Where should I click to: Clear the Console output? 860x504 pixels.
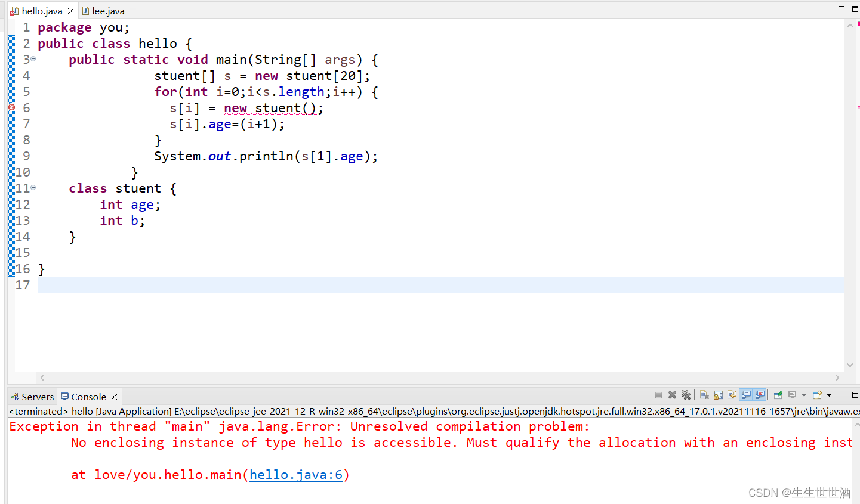pyautogui.click(x=704, y=394)
